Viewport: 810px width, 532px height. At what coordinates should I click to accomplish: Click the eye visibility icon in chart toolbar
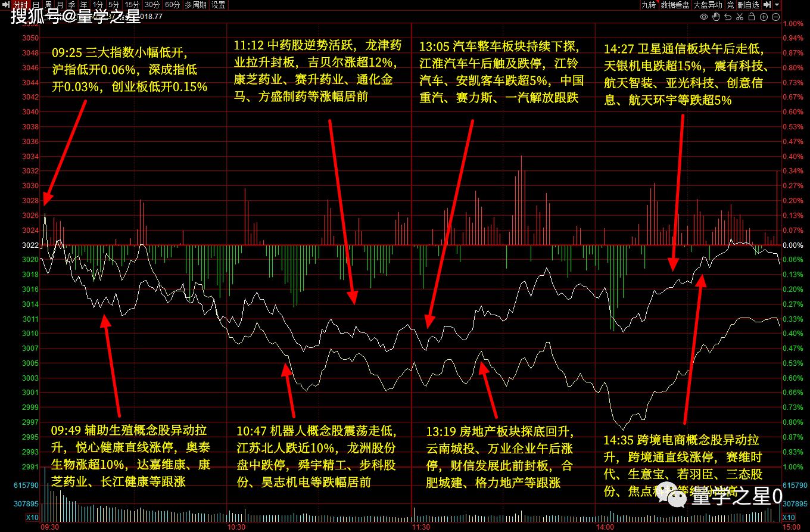[704, 17]
